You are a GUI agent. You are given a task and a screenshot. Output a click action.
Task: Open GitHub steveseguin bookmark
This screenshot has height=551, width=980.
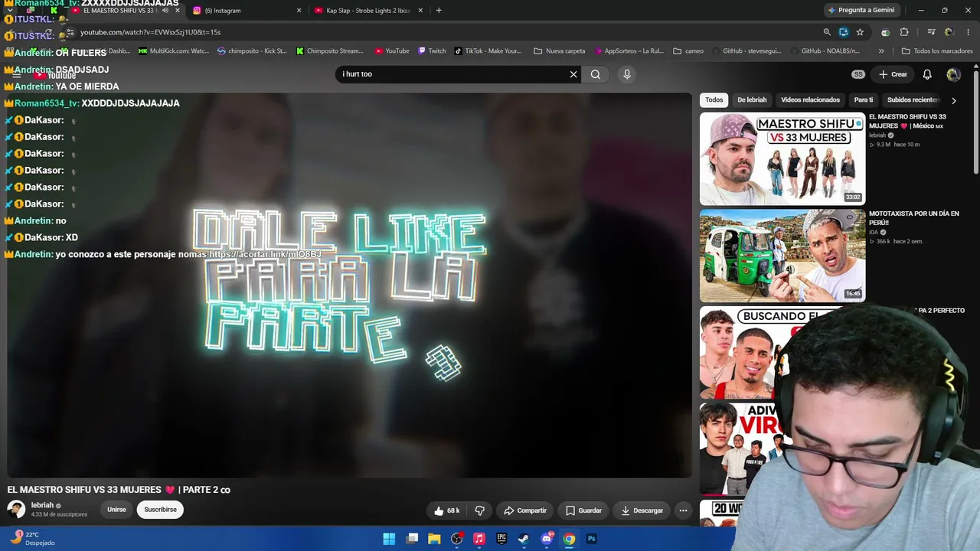(748, 51)
